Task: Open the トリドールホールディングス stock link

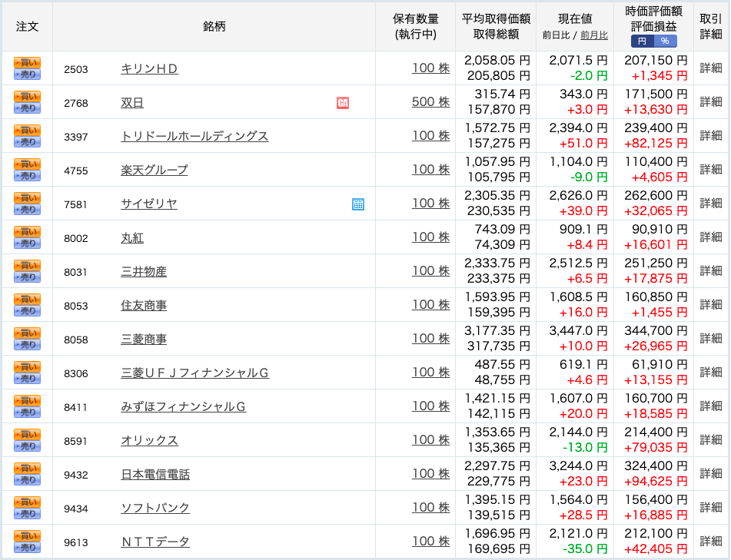Action: point(194,137)
